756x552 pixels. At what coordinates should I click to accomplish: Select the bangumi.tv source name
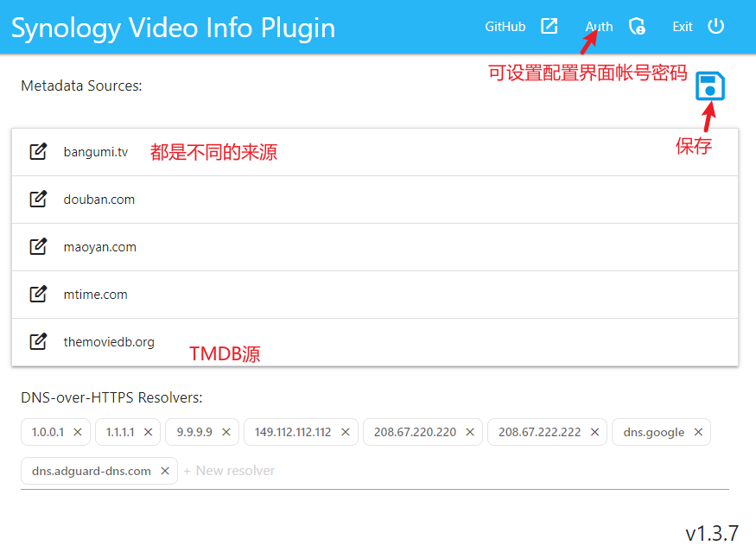coord(95,152)
